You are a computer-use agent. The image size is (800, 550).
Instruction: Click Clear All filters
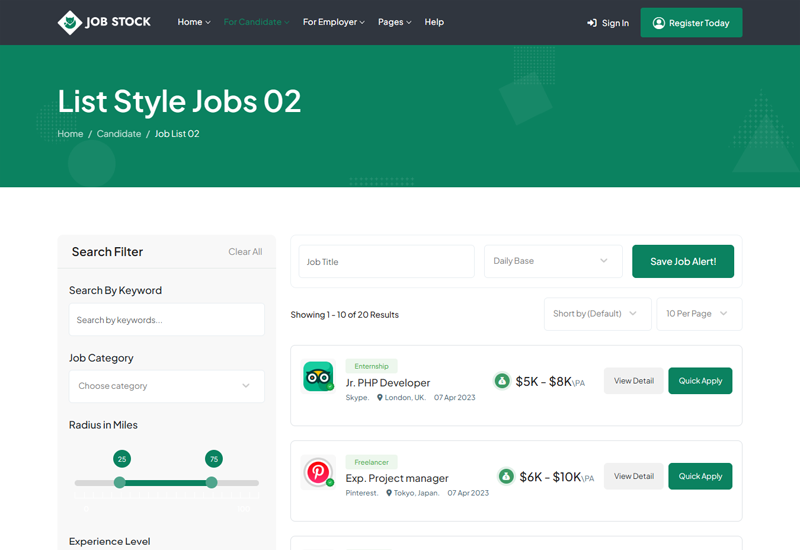click(x=245, y=252)
